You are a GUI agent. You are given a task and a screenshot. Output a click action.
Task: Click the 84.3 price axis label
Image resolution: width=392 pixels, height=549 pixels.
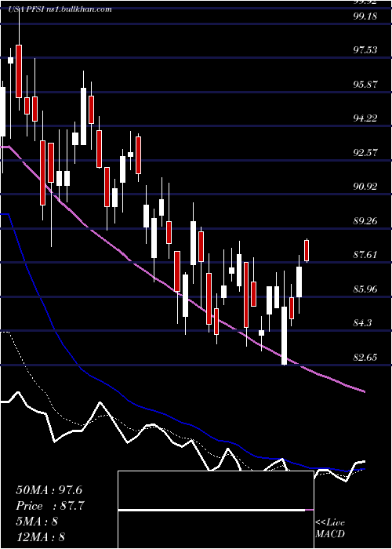(x=362, y=323)
